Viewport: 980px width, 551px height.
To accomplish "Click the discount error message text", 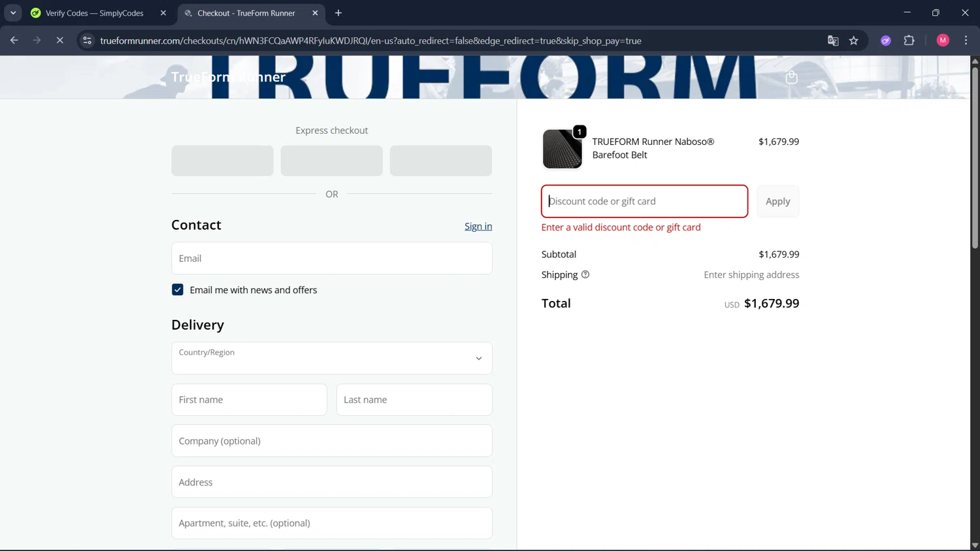I will 621,227.
